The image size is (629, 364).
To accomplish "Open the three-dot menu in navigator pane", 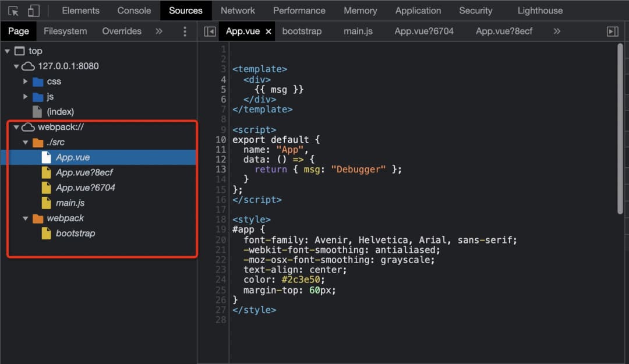I will coord(185,31).
